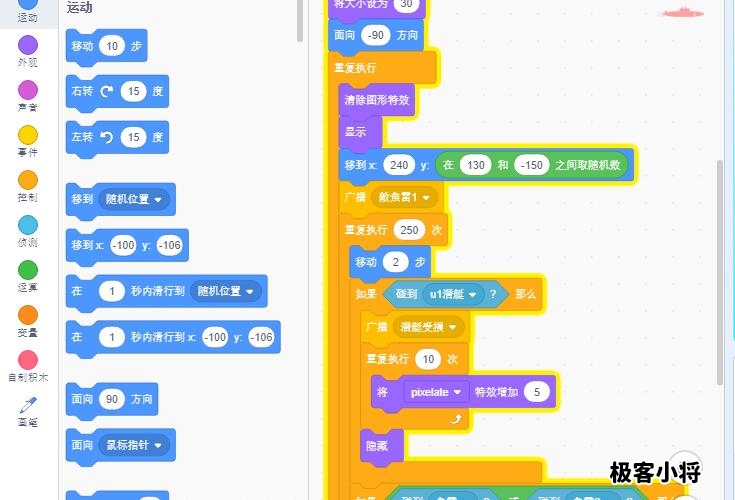This screenshot has width=735, height=500.
Task: Select the 外观 (Looks) category circle
Action: 28,45
